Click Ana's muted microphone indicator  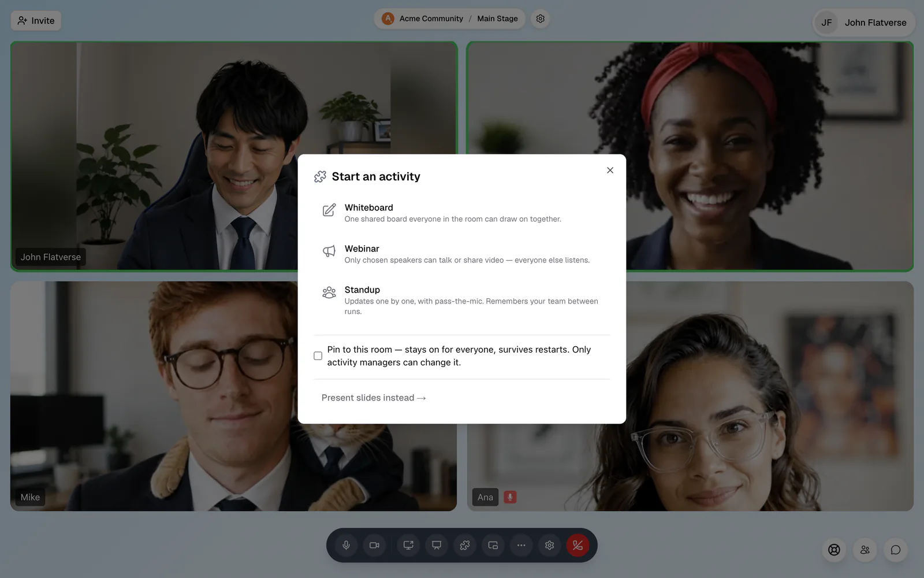(510, 497)
